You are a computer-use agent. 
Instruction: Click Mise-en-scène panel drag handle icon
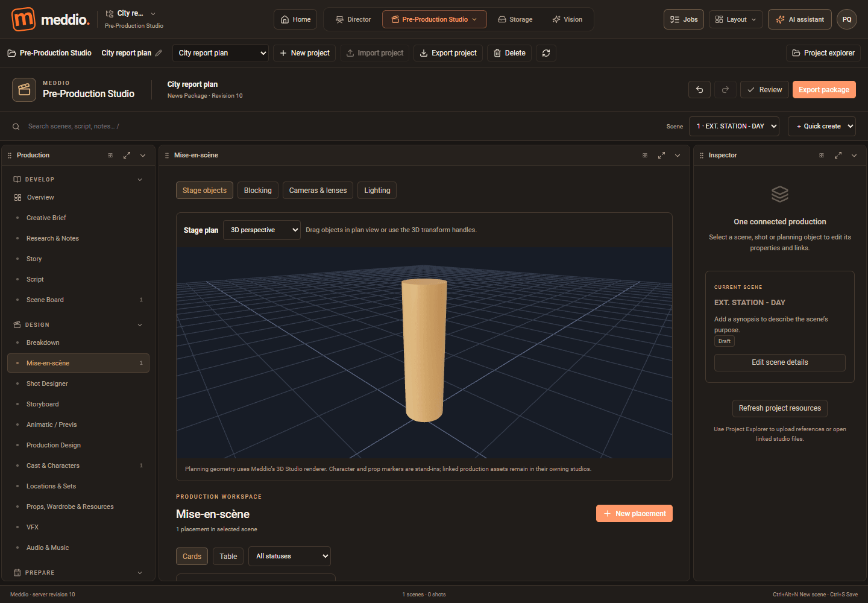tap(167, 156)
